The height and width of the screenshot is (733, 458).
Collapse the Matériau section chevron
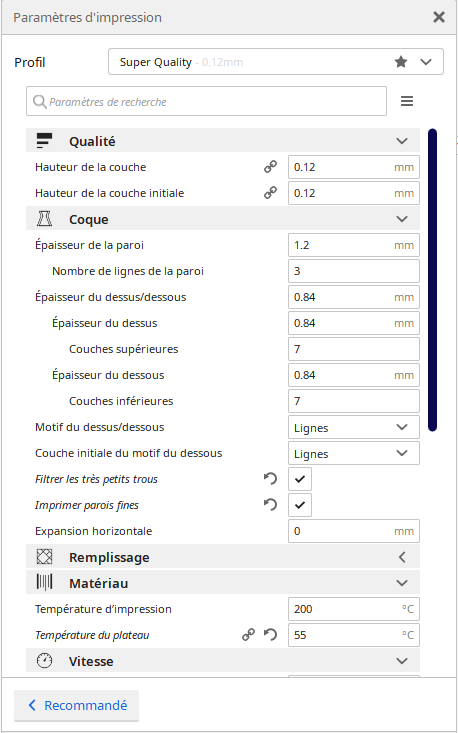tap(402, 583)
